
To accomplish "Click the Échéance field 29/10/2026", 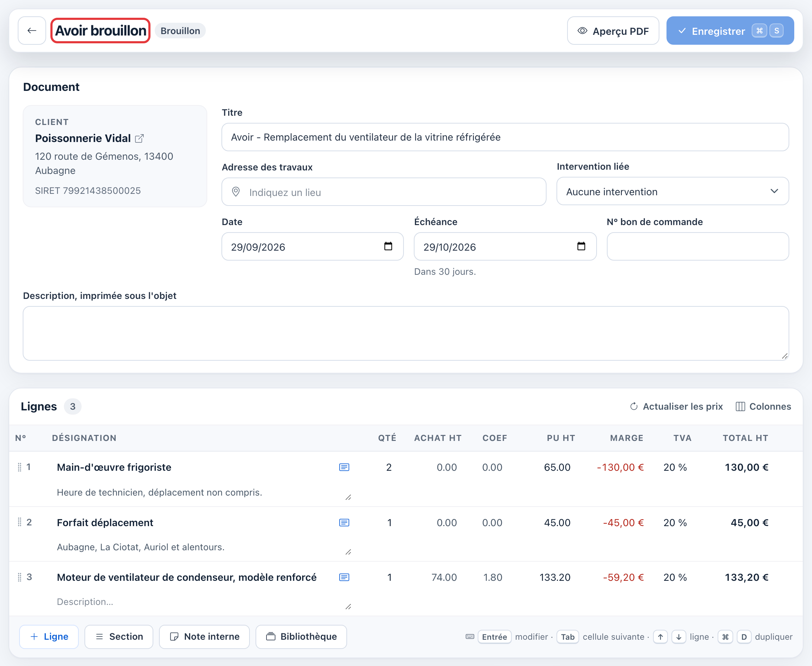I will tap(505, 246).
